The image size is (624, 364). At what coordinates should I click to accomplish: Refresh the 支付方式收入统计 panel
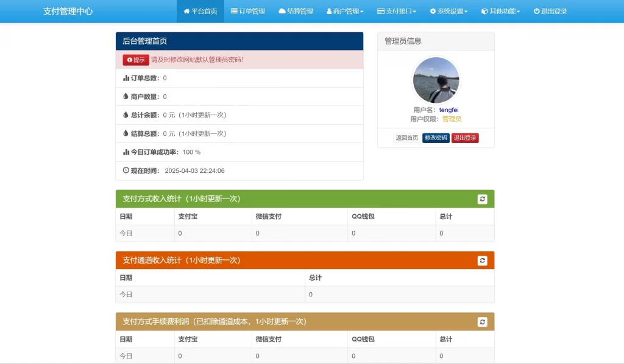point(482,199)
